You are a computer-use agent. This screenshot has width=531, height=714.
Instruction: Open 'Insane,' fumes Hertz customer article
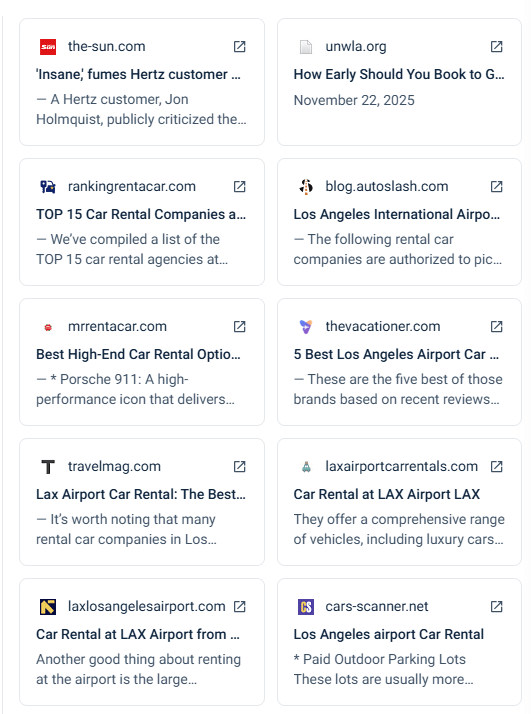point(138,74)
